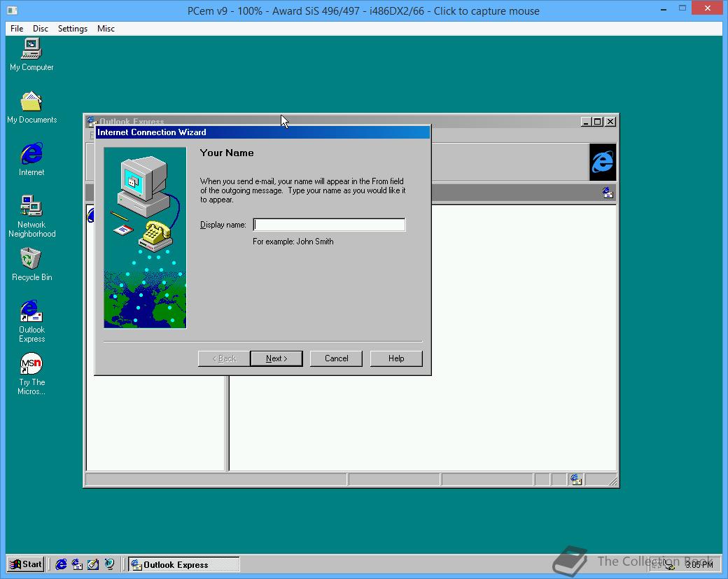Image resolution: width=728 pixels, height=579 pixels.
Task: Maximize the Outlook Express window
Action: pos(598,122)
